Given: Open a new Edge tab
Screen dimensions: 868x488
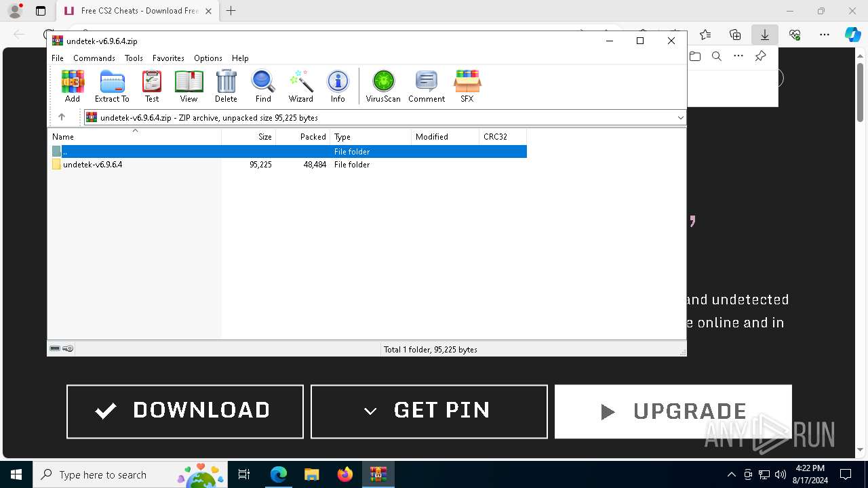Looking at the screenshot, I should (x=231, y=11).
